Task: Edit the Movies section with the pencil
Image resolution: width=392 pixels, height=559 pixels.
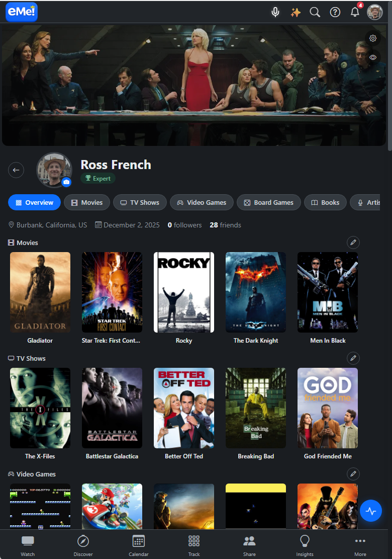Action: pos(353,243)
